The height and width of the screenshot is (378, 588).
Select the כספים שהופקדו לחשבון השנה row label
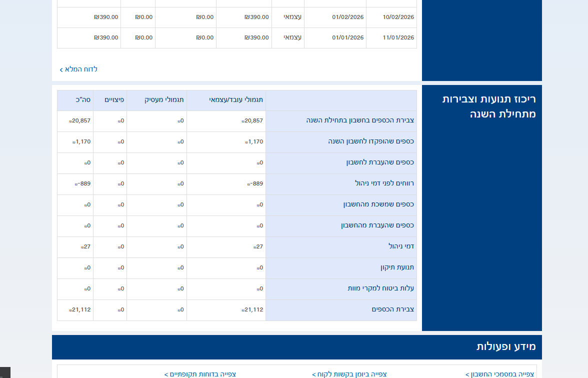(x=370, y=141)
